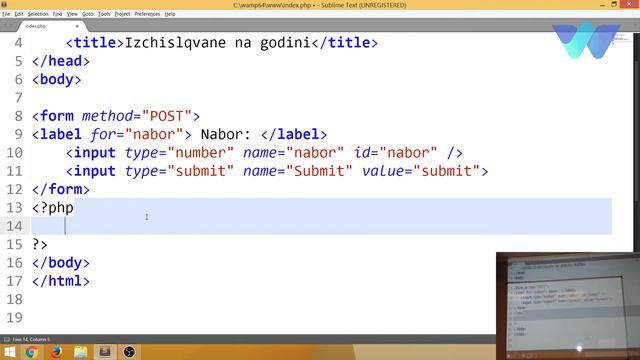Close the index.php tab
This screenshot has height=360, width=640.
[77, 26]
